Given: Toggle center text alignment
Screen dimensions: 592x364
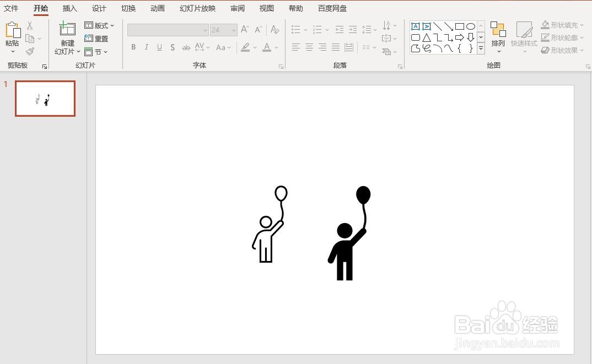Looking at the screenshot, I should pyautogui.click(x=309, y=47).
